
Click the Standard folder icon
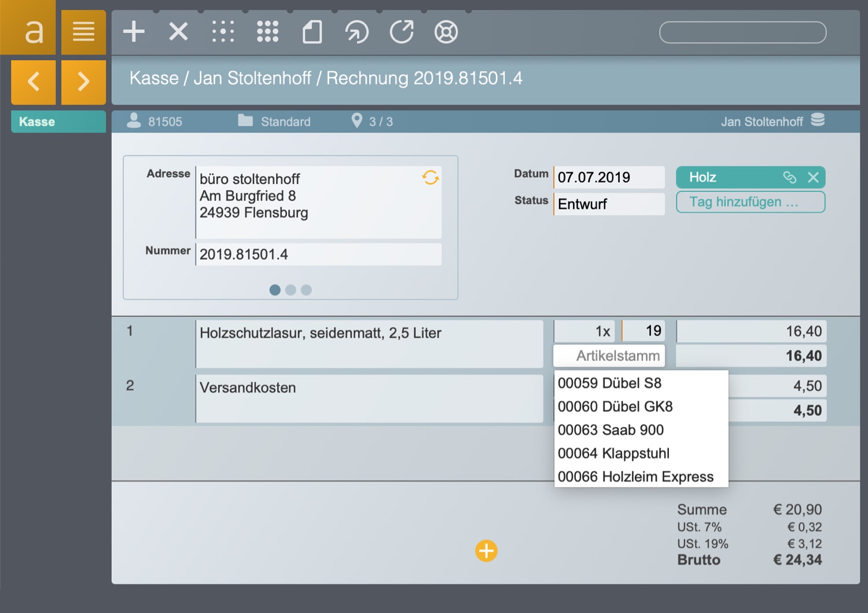coord(245,120)
